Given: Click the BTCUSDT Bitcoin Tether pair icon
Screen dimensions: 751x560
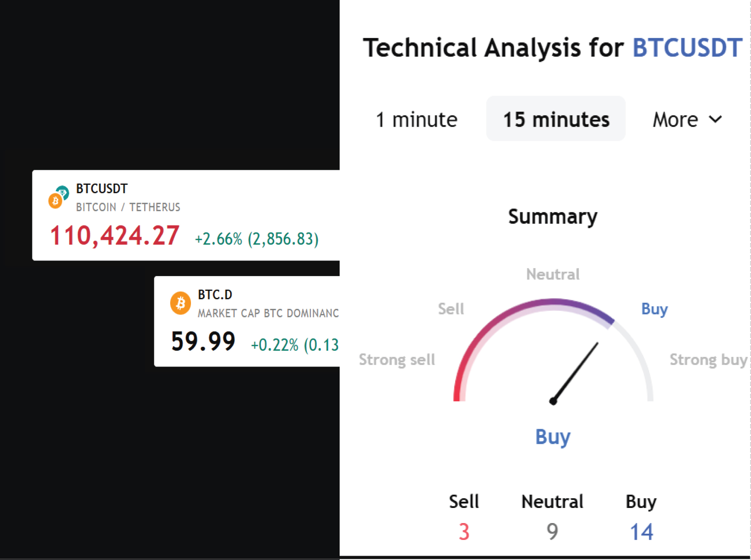Looking at the screenshot, I should click(58, 197).
